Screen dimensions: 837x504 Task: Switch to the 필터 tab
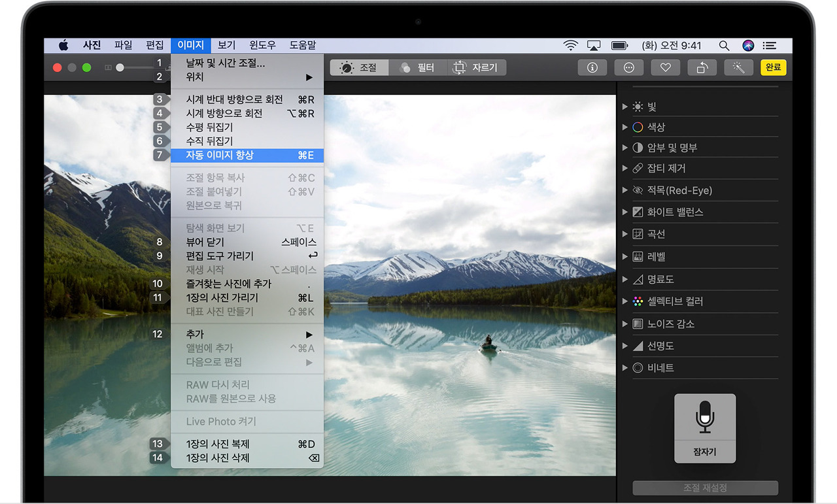(418, 67)
